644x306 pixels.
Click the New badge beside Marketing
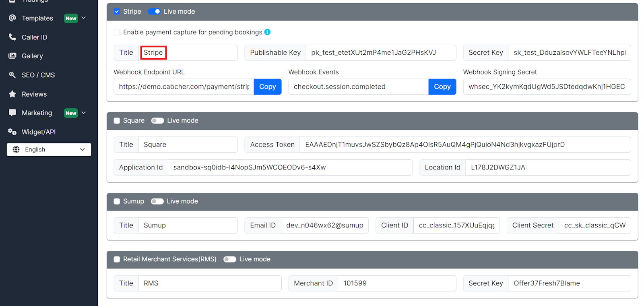(x=71, y=113)
